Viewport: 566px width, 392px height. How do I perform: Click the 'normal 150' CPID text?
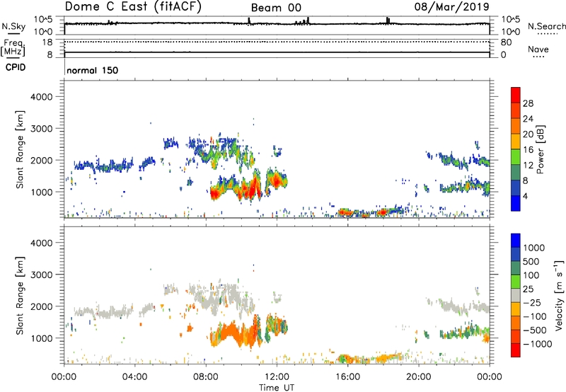coord(93,70)
